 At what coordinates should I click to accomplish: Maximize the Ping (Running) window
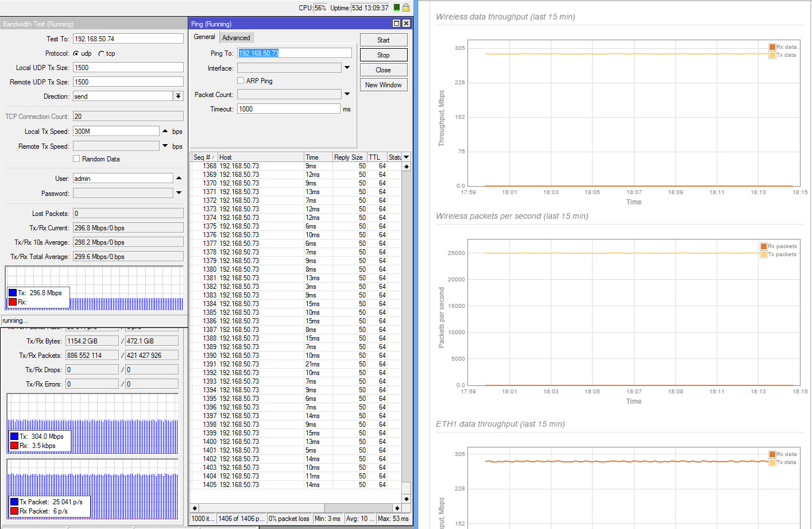point(396,24)
